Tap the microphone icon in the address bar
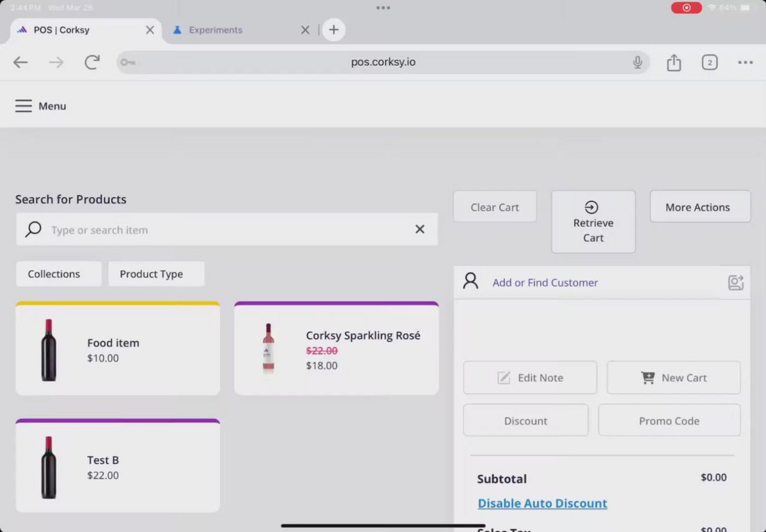This screenshot has height=532, width=766. 637,62
